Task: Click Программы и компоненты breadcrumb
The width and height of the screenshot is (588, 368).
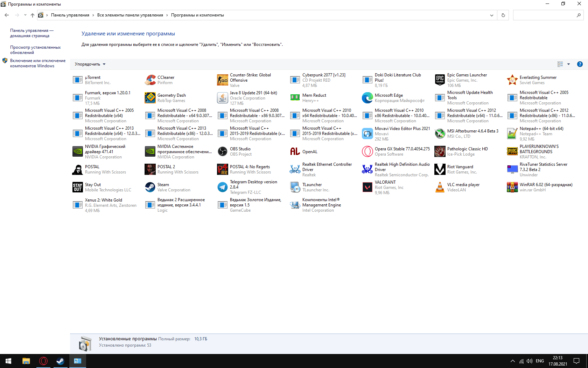Action: (197, 15)
